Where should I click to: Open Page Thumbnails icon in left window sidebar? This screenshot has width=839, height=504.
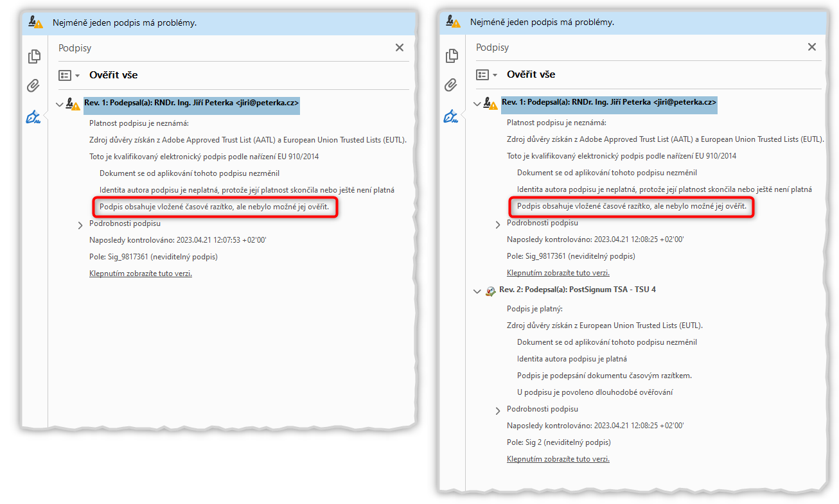[35, 56]
